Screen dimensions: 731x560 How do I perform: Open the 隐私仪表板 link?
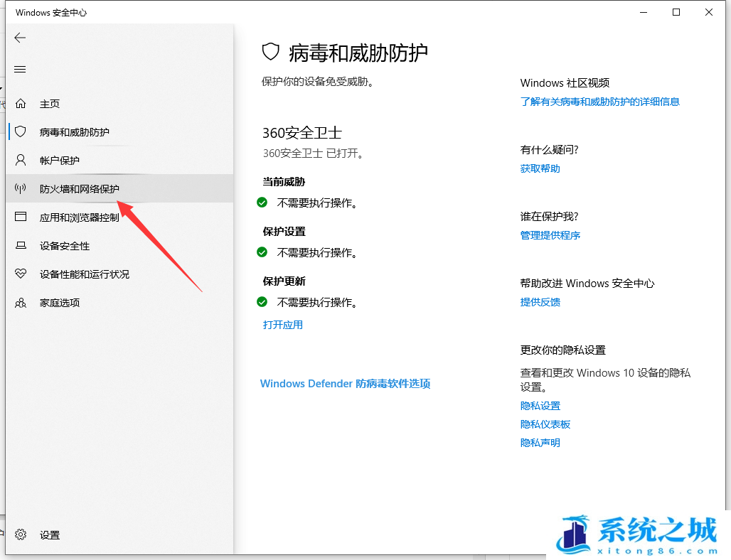545,424
